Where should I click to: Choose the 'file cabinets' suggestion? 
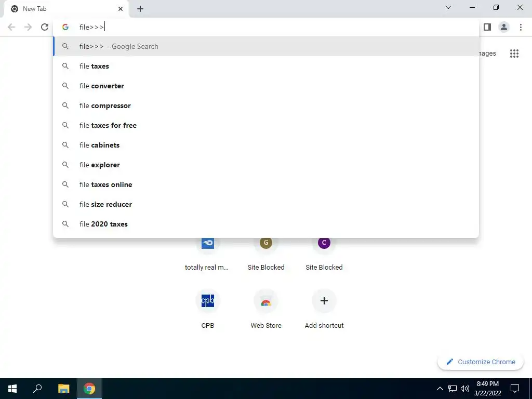(x=266, y=145)
